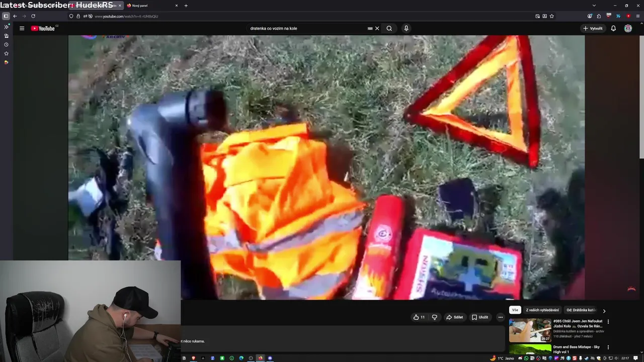Show more filter chips with right arrow
Image resolution: width=644 pixels, height=362 pixels.
point(604,311)
